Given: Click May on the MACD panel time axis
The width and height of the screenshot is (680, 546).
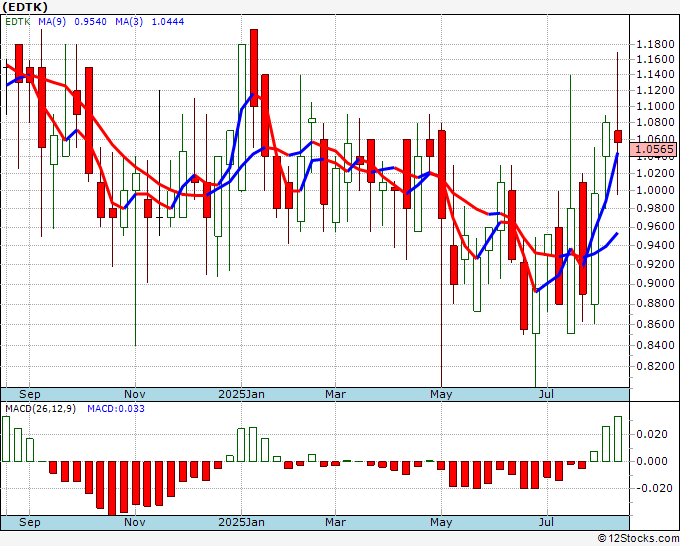Looking at the screenshot, I should click(x=441, y=522).
